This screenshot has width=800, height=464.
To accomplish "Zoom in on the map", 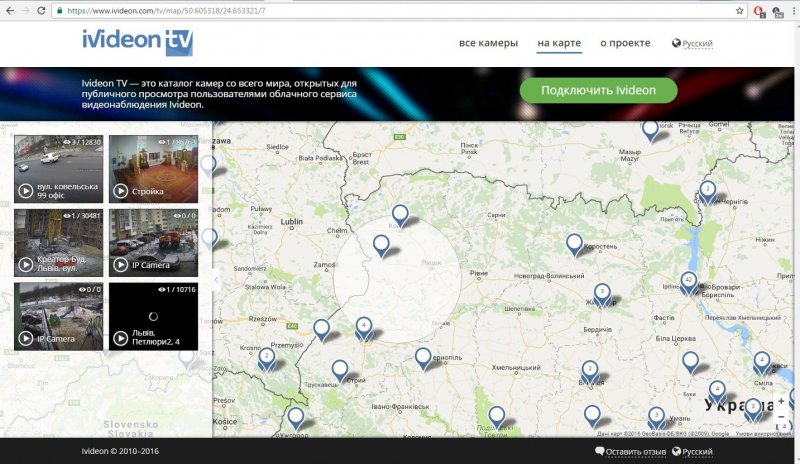I will 781,401.
